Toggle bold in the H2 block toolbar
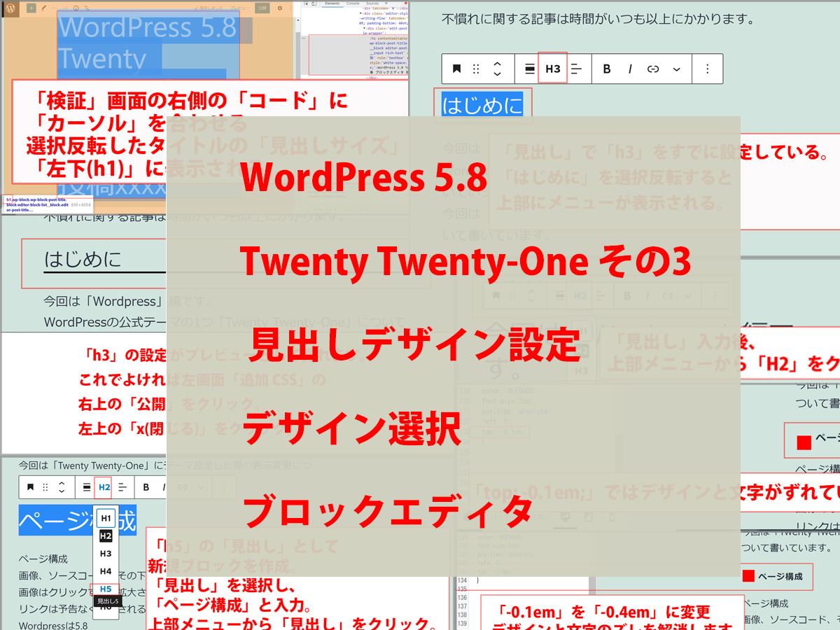 click(146, 487)
